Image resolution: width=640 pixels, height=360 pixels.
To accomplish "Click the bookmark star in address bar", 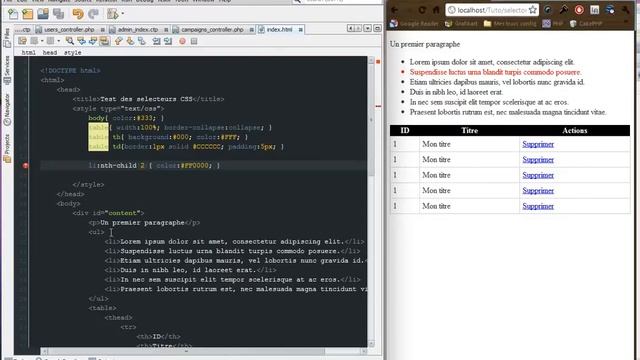I will point(533,10).
